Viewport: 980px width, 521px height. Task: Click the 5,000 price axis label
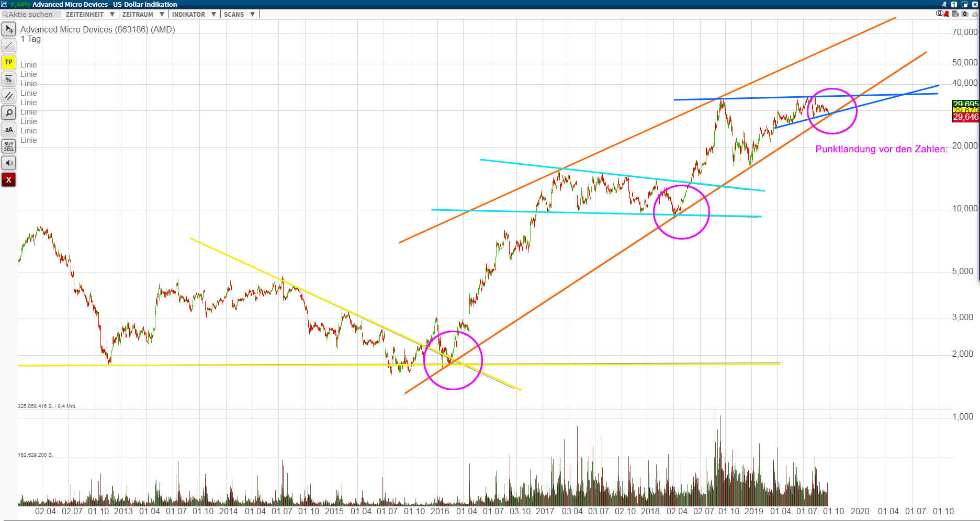tap(963, 271)
